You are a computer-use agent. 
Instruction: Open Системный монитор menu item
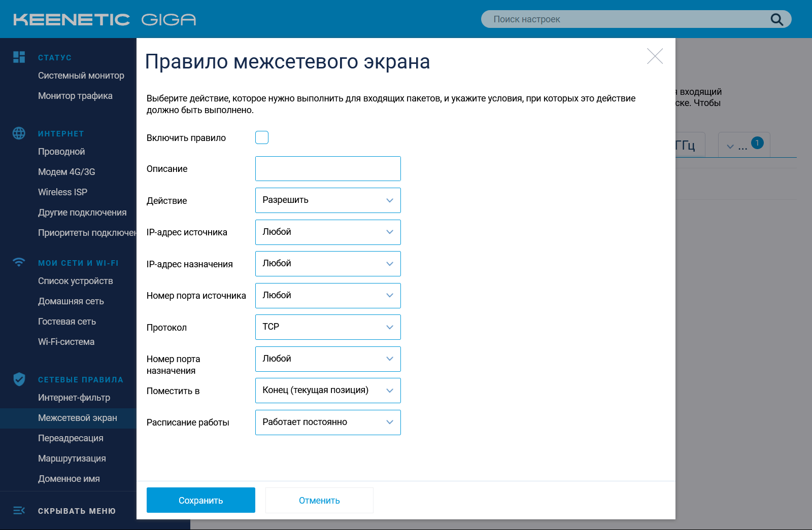(81, 76)
